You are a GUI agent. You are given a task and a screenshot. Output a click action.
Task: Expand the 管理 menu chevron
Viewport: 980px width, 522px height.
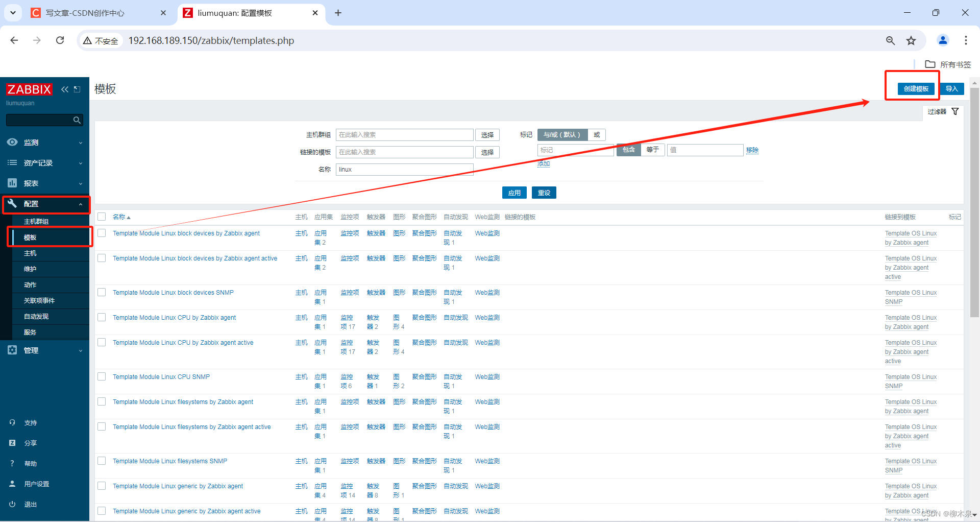(x=81, y=351)
